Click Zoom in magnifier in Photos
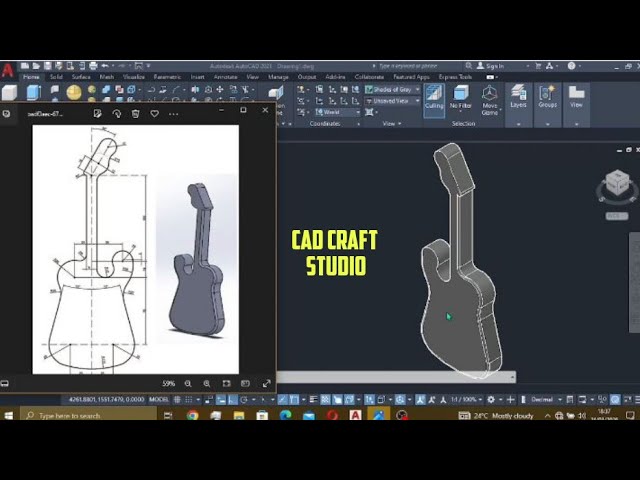The height and width of the screenshot is (480, 640). pos(207,383)
